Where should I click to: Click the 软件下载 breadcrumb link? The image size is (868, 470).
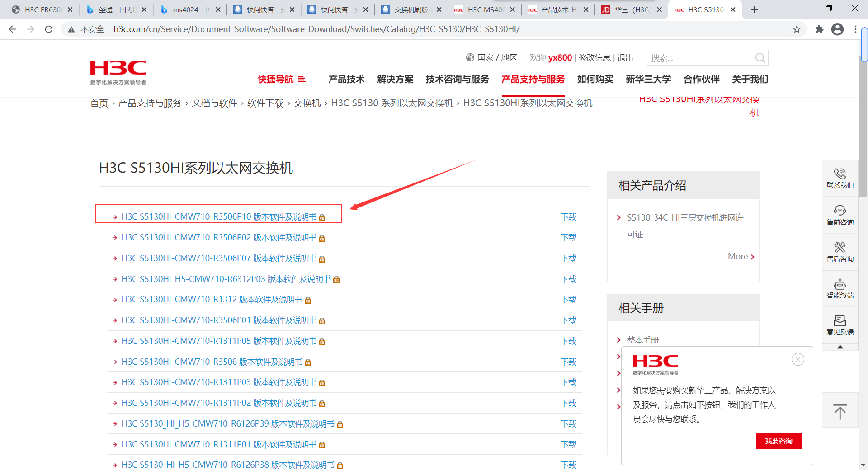[265, 103]
